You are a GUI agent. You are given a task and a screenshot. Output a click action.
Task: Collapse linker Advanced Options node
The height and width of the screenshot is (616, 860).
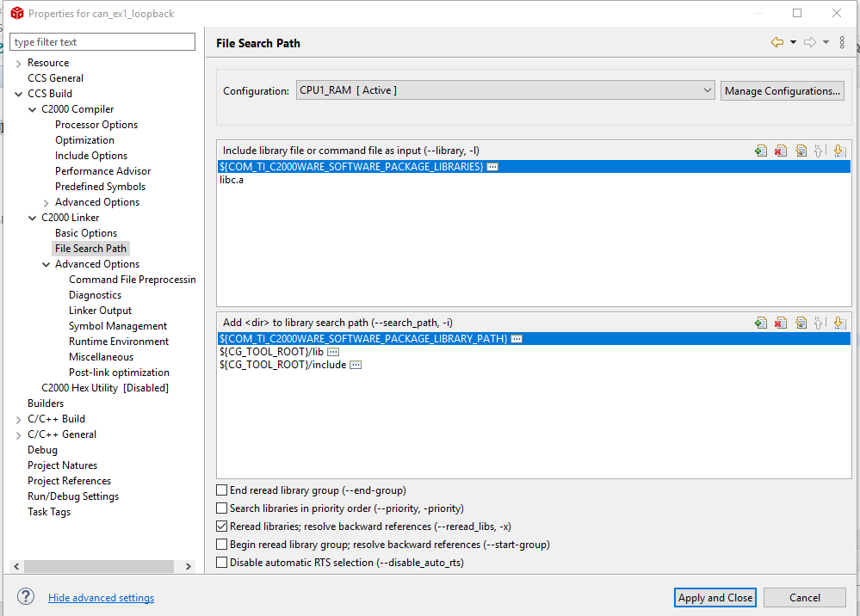tap(46, 265)
